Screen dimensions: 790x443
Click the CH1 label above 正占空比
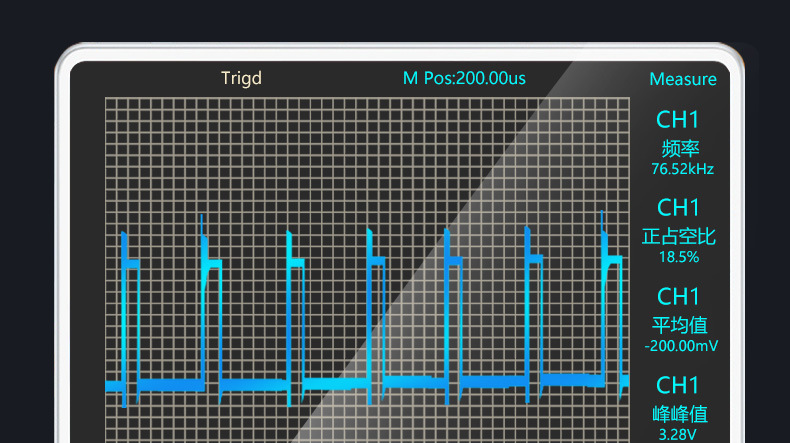tap(678, 208)
